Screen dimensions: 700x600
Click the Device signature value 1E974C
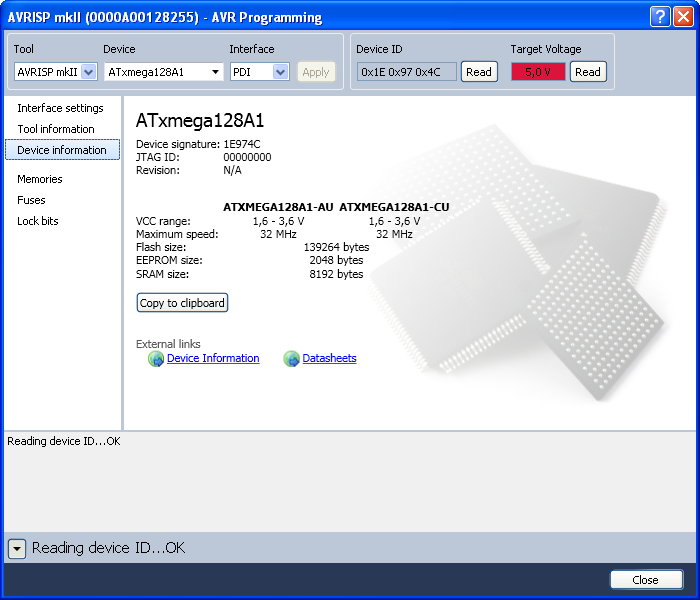pos(242,144)
